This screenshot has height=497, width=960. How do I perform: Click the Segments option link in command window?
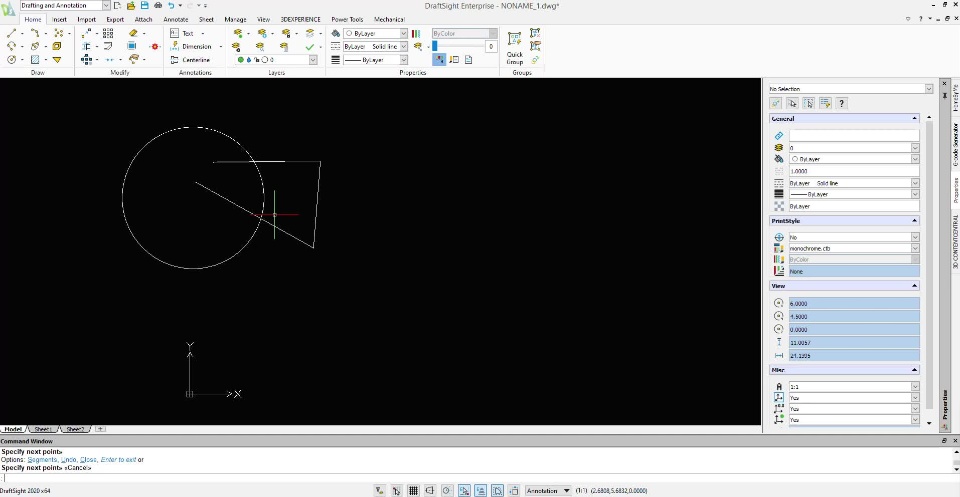pos(42,460)
